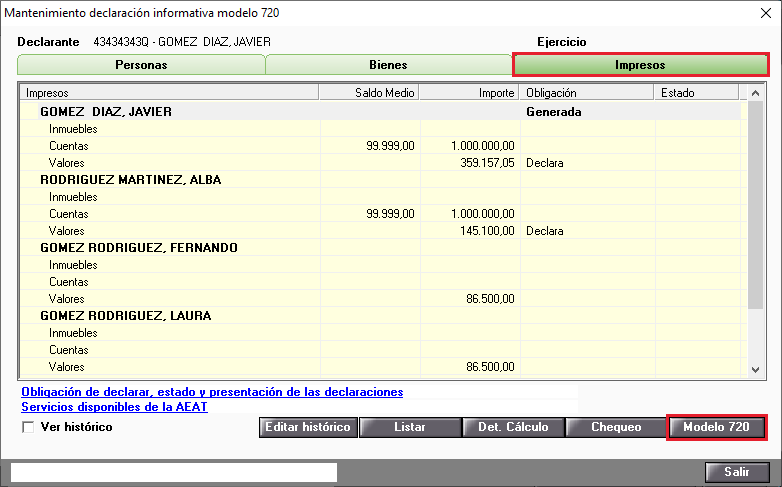Select the Impresos tab
This screenshot has height=487, width=782.
click(x=640, y=65)
